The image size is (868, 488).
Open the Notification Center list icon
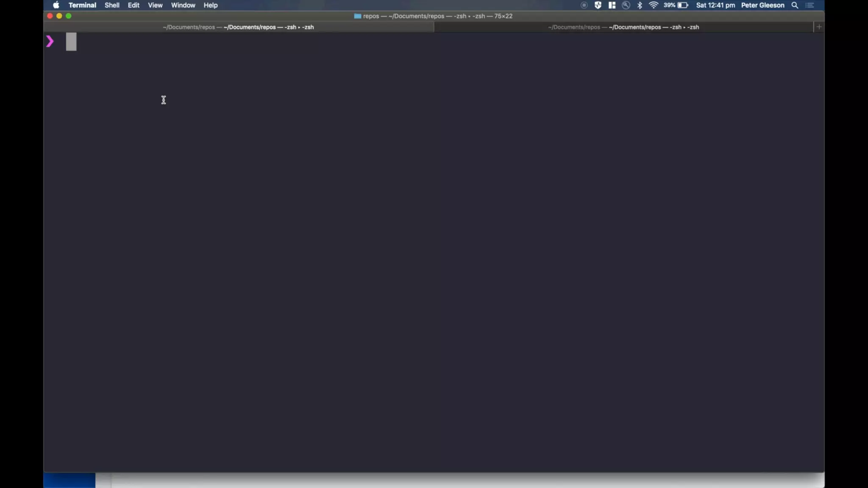(810, 5)
